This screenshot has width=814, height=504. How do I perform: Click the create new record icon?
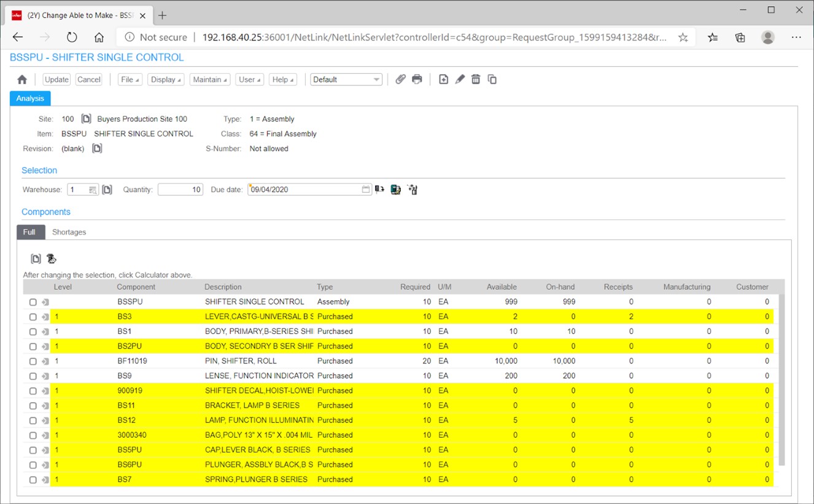pos(443,79)
